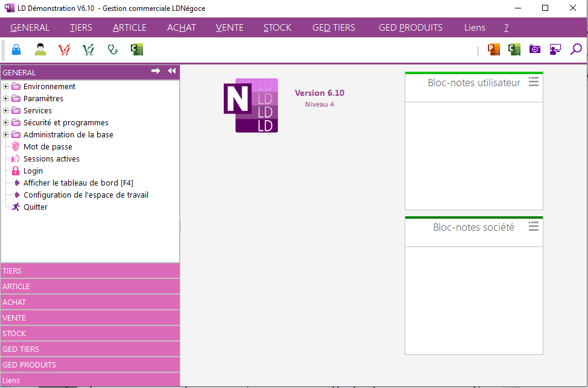Click the stethoscope icon in the toolbar
Image resolution: width=588 pixels, height=388 pixels.
[x=113, y=49]
